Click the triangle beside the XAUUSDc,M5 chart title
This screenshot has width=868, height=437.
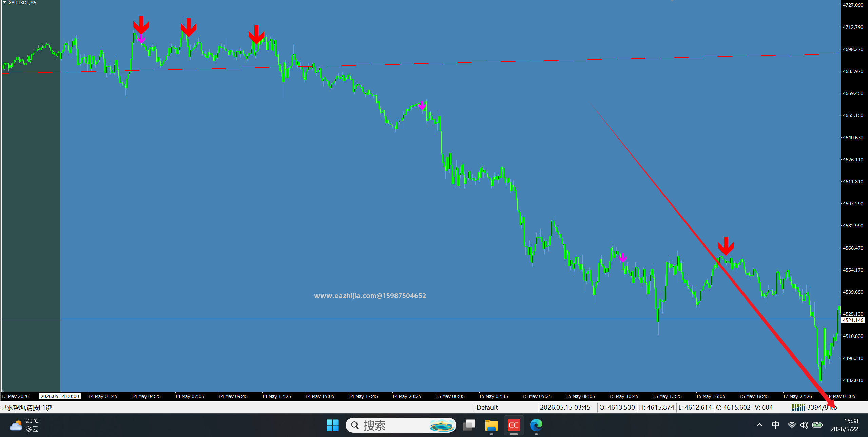[5, 3]
